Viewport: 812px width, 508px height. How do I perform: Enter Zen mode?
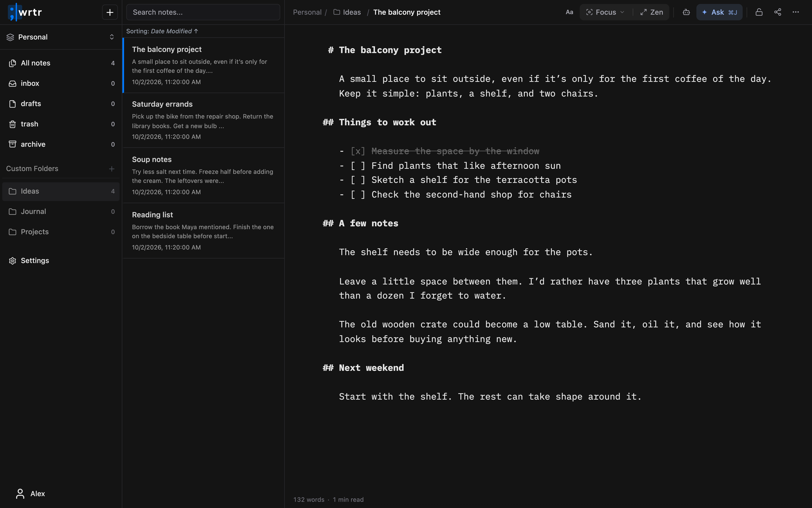651,12
